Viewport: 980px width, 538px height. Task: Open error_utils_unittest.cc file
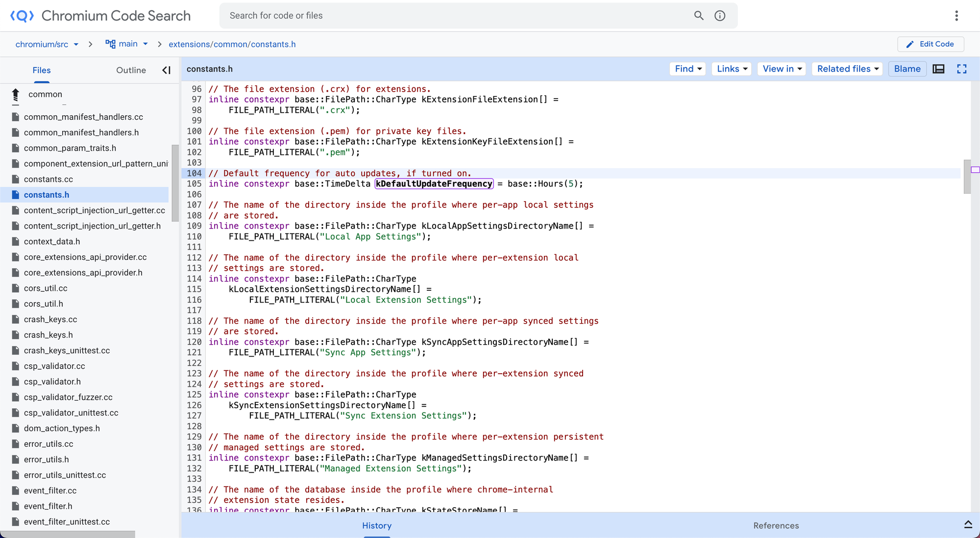(x=65, y=475)
